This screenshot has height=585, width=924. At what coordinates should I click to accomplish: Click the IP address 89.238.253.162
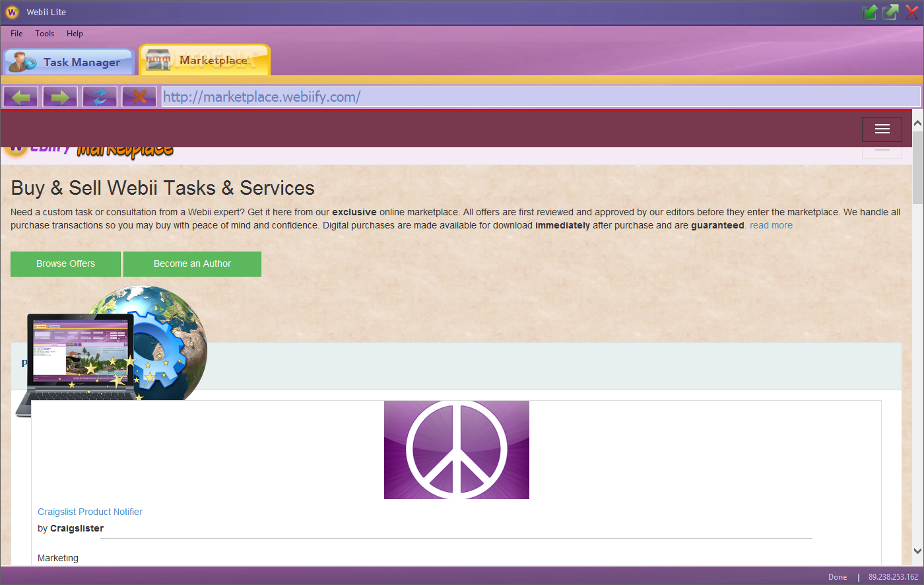893,576
